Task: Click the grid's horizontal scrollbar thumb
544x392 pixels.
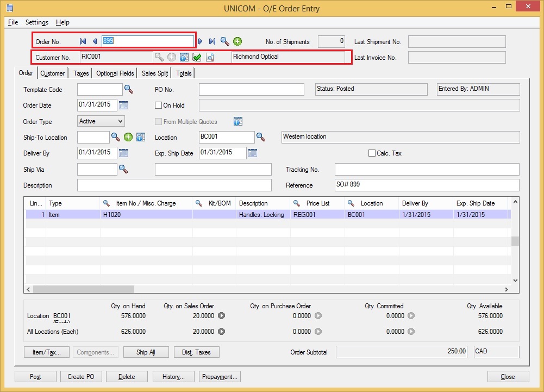Action: 83,289
